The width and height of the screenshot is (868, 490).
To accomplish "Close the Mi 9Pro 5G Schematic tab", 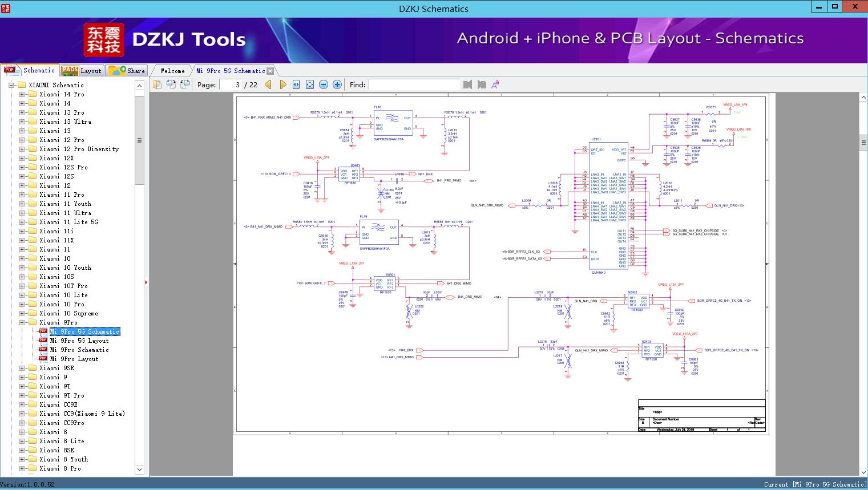I will [x=271, y=71].
